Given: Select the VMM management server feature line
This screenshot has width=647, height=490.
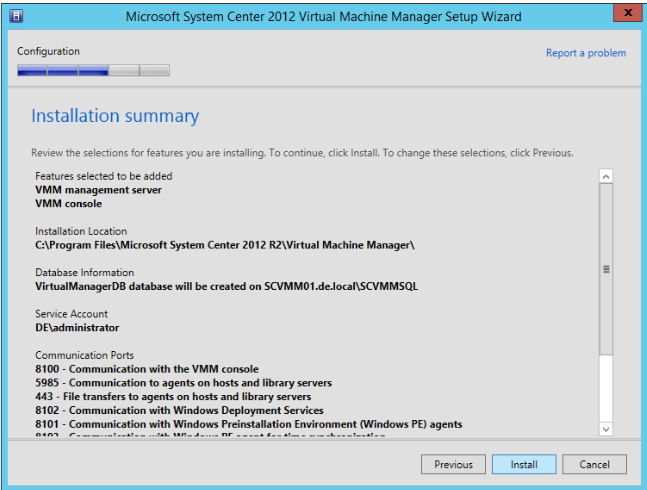Looking at the screenshot, I should [x=98, y=189].
